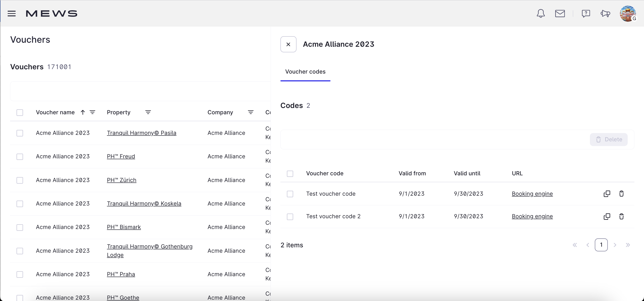Screen dimensions: 644x301
Task: Open the Property column filter
Action: click(x=148, y=112)
